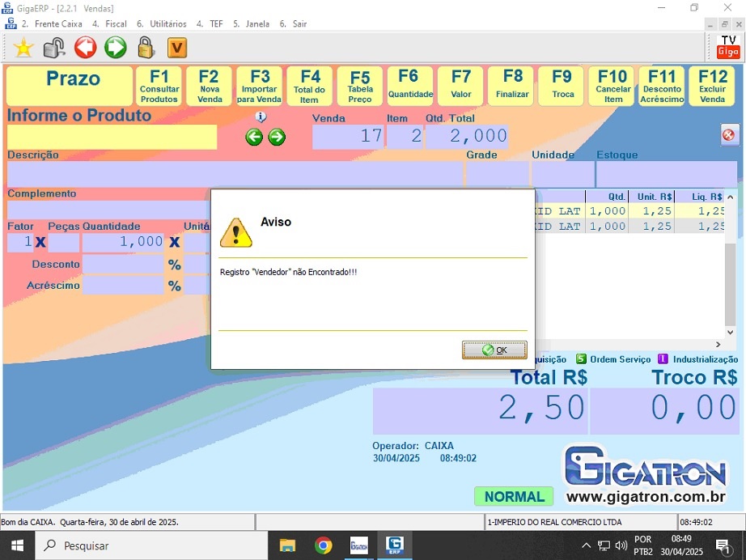Click the small green previous arrow under info

(254, 137)
